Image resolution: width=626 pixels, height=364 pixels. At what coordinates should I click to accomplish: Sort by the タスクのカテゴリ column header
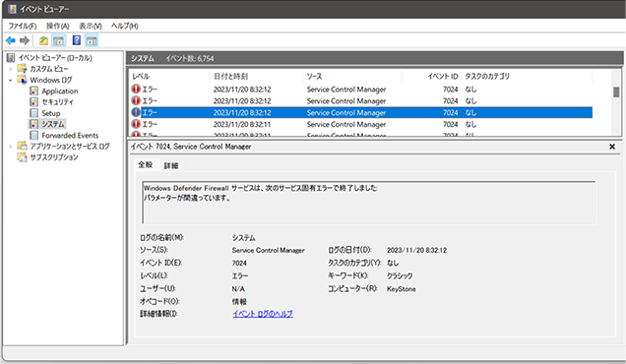(x=527, y=76)
